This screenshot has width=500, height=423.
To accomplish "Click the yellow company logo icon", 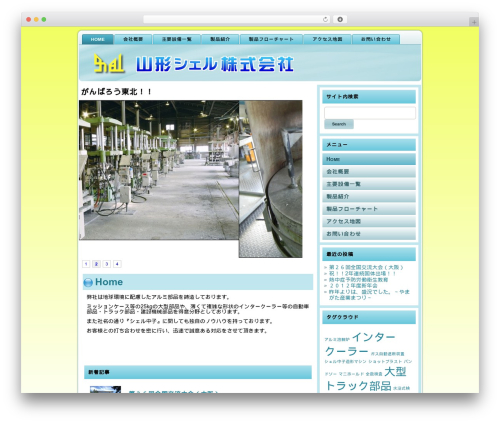I will tap(109, 63).
